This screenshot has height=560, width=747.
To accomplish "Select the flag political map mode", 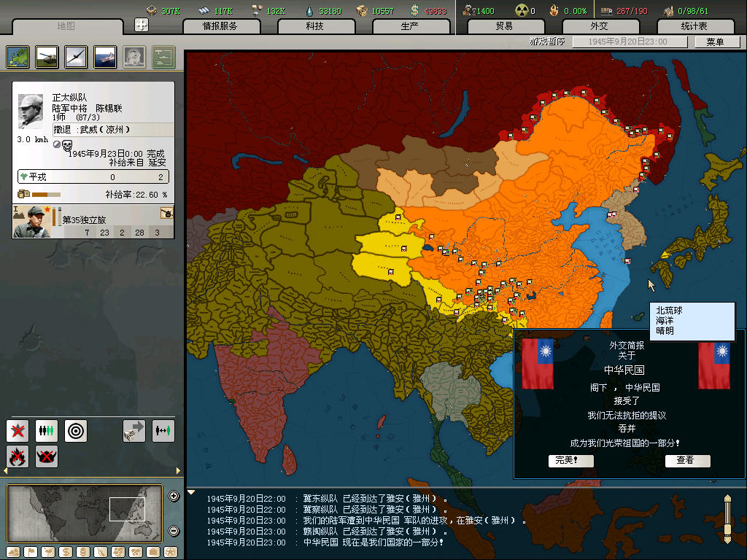I will point(30,552).
